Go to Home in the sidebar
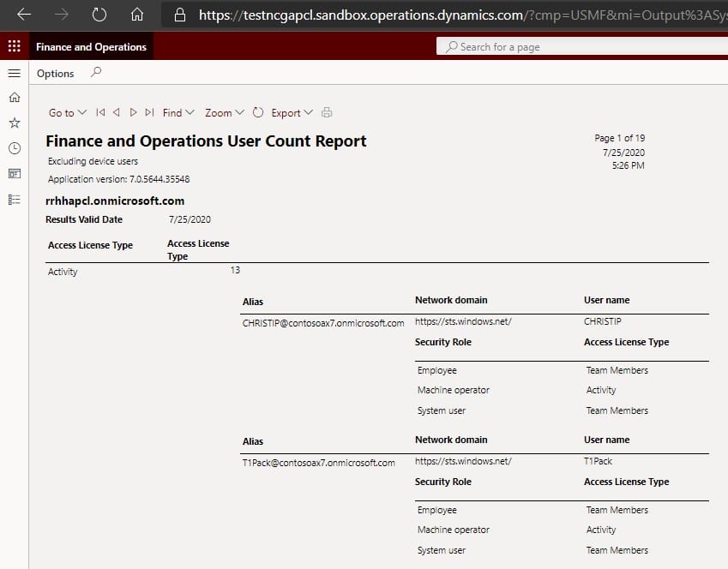728x569 pixels. (14, 99)
